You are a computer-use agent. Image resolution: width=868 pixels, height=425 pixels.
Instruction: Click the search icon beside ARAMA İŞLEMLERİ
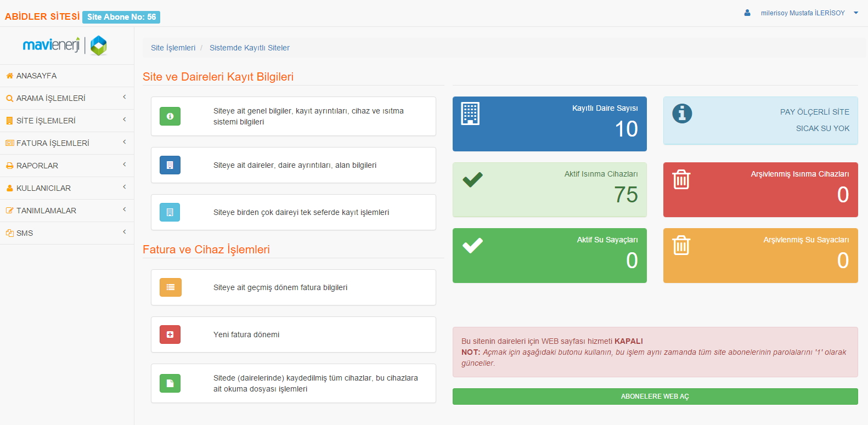pos(9,99)
